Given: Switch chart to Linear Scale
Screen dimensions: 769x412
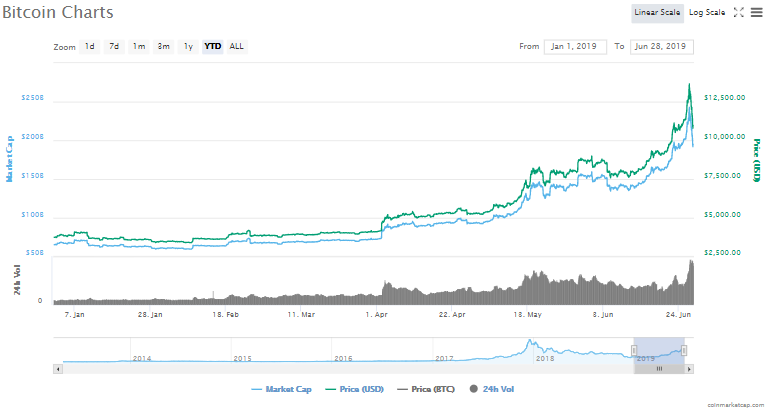Looking at the screenshot, I should [657, 12].
